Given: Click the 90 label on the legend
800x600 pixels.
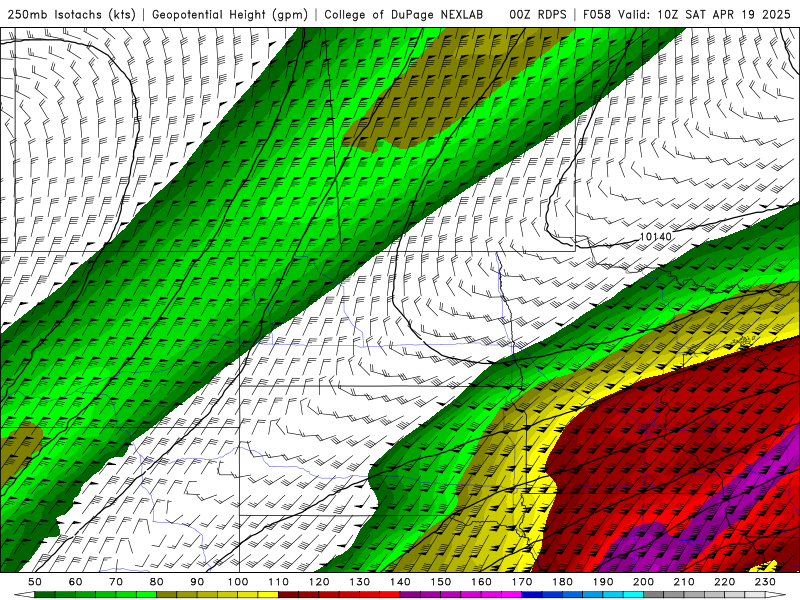Looking at the screenshot, I should pos(197,582).
